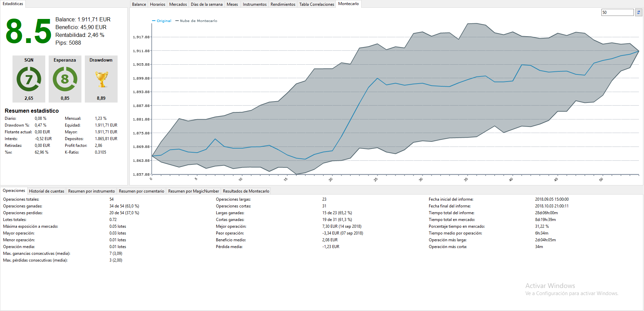
Task: Click the Montecarlo simulations count field
Action: click(x=617, y=13)
